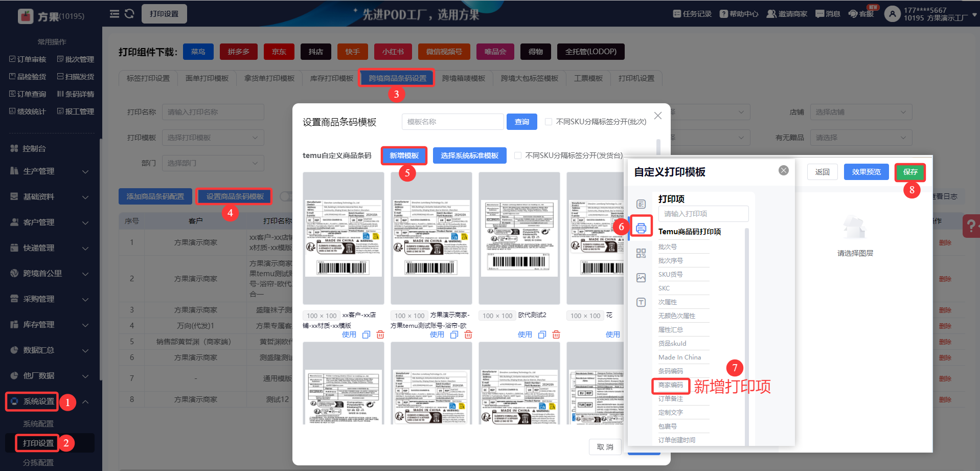Close the 设置商品条码模板 dialog

(658, 116)
